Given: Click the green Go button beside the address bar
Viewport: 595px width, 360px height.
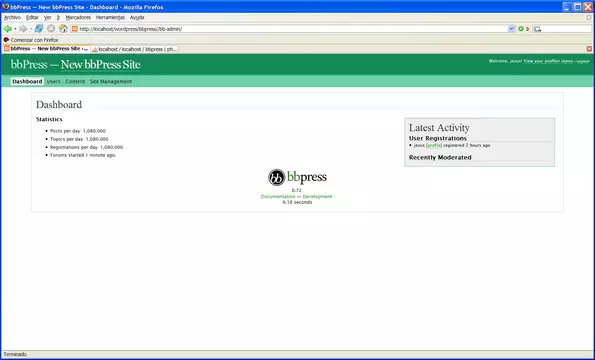Looking at the screenshot, I should 521,29.
